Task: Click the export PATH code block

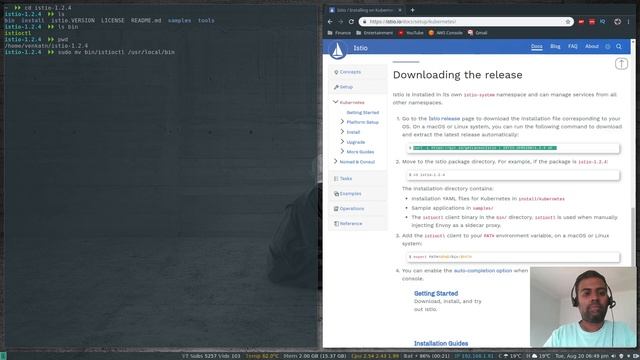Action: pyautogui.click(x=513, y=257)
